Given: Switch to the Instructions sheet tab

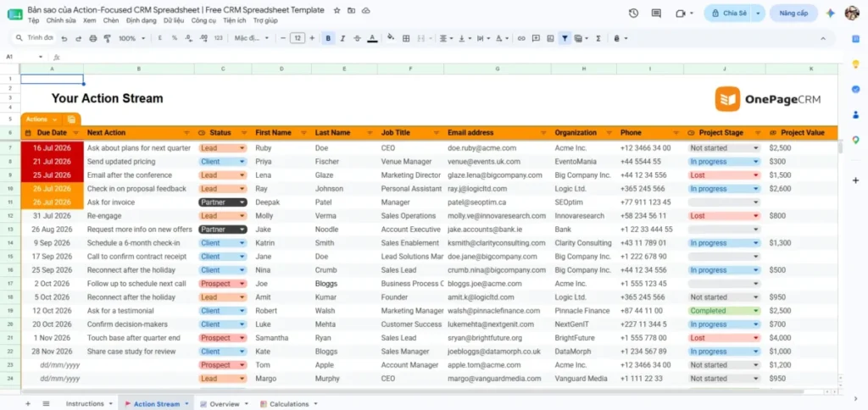Looking at the screenshot, I should coord(89,404).
